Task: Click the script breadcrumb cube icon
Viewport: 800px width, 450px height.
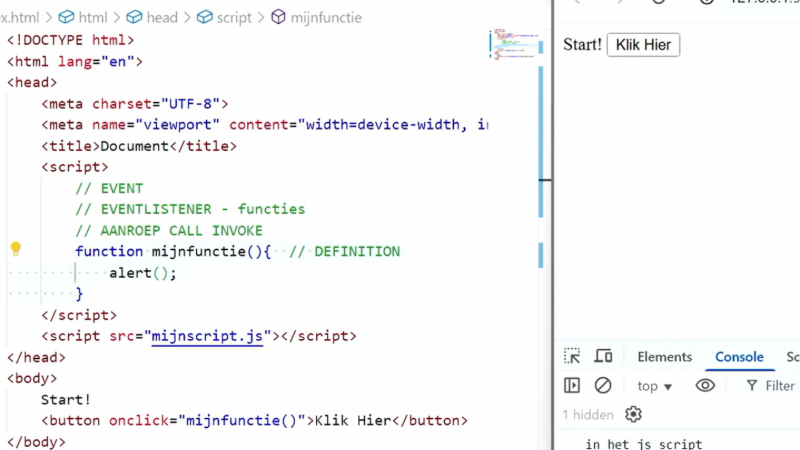Action: 205,17
